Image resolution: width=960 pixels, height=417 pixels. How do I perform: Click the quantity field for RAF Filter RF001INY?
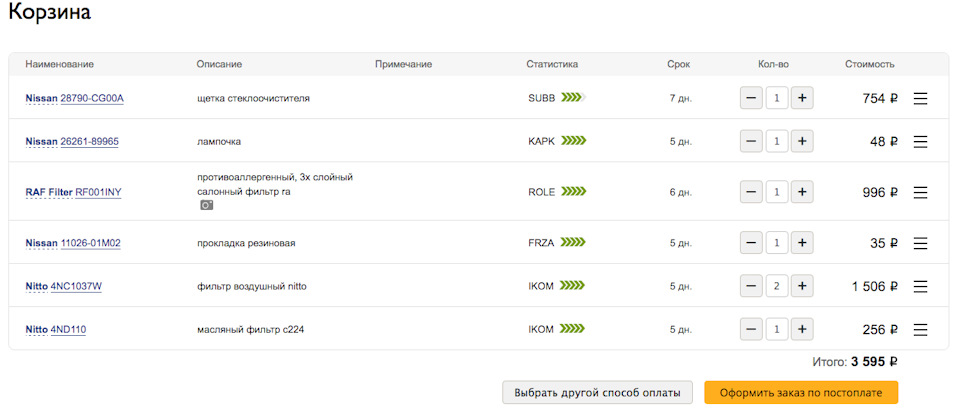777,191
